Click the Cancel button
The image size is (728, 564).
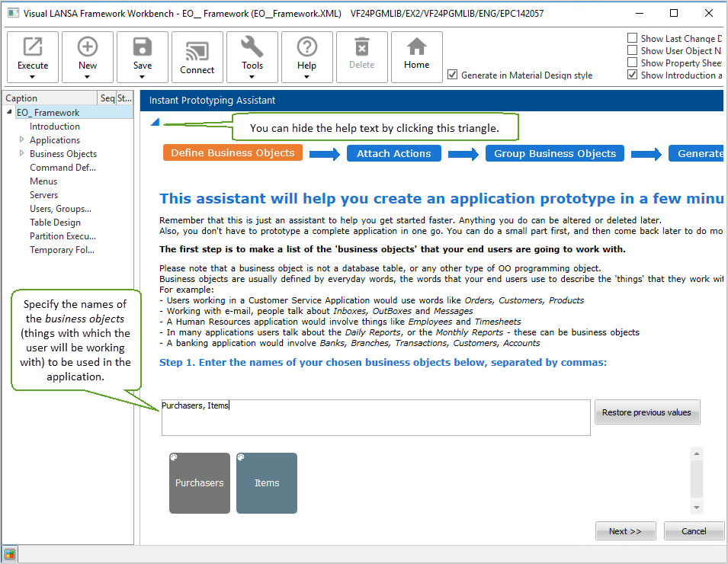click(694, 531)
